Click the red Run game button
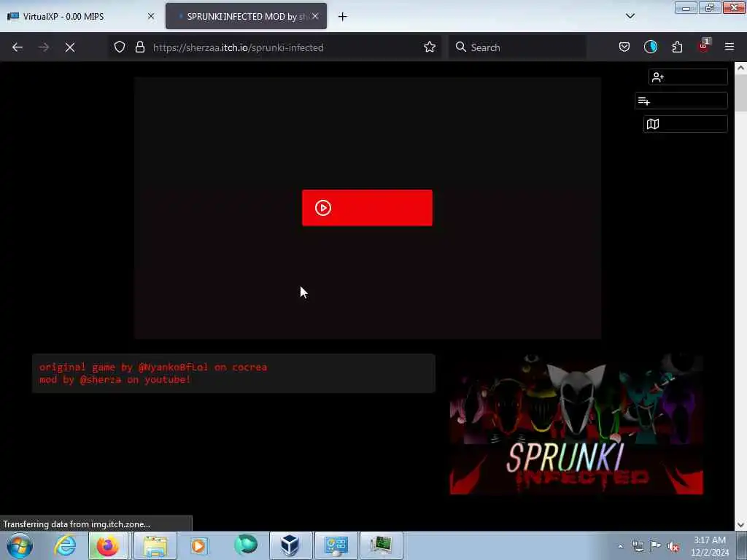 click(367, 208)
